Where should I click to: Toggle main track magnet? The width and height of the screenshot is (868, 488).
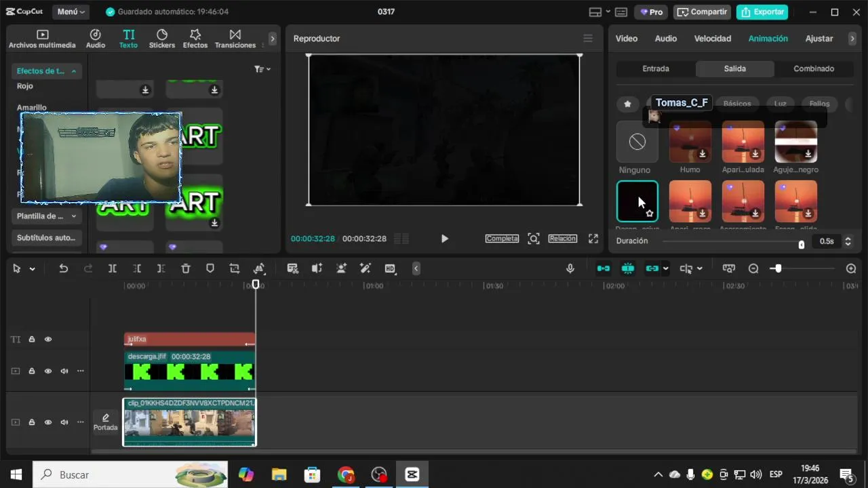[604, 268]
